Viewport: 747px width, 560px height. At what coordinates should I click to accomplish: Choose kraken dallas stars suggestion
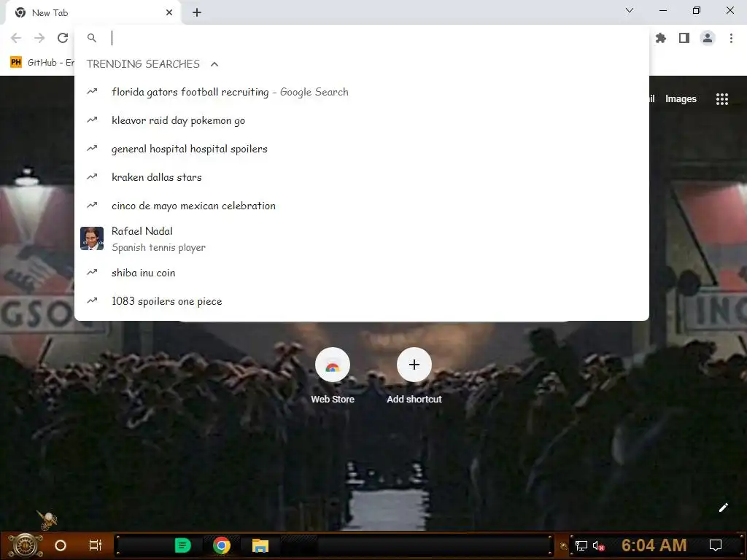pos(362,177)
